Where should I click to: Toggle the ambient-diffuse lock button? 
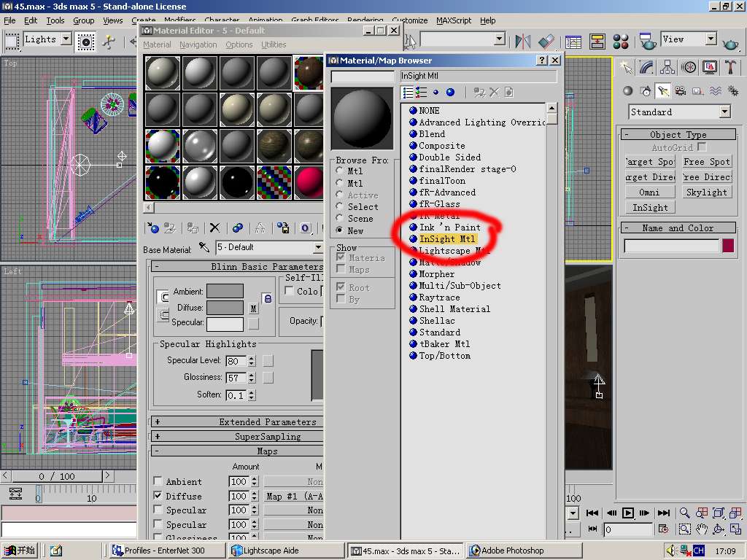tap(268, 298)
